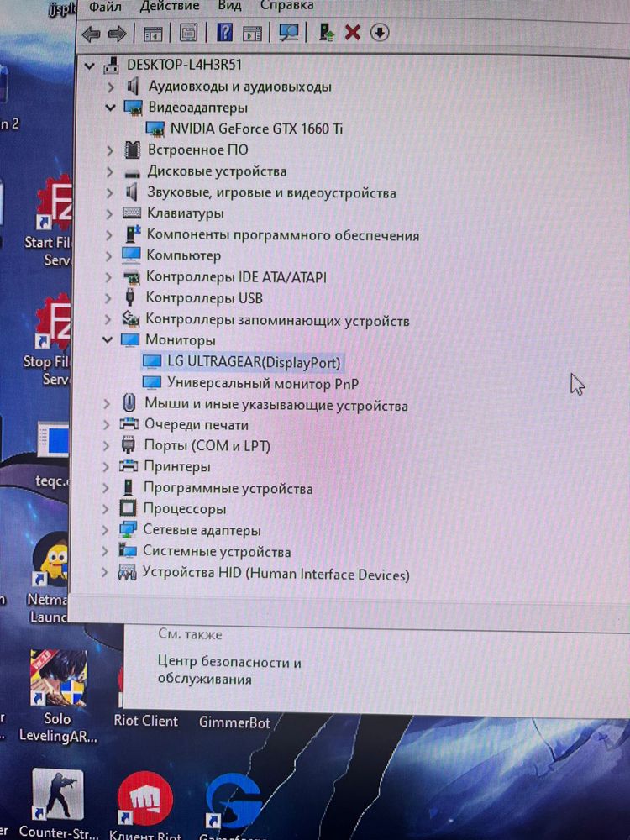Click the red X Uninstall device icon

(x=352, y=33)
